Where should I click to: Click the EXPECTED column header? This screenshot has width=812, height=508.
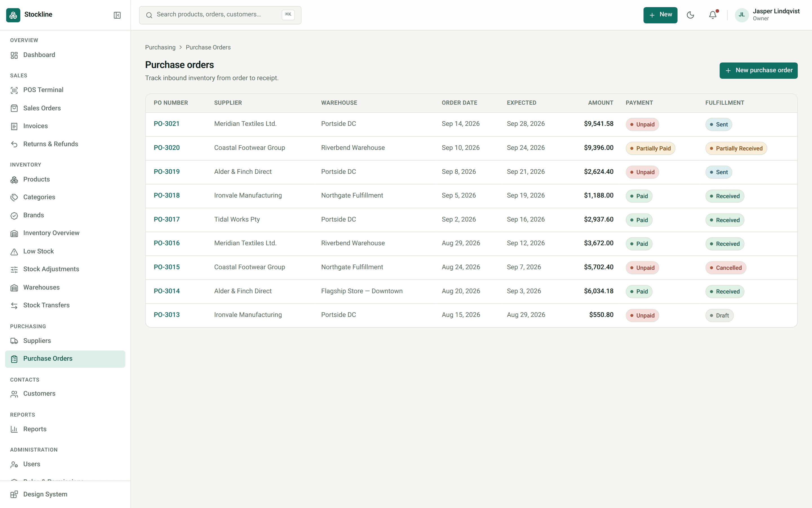pos(521,103)
